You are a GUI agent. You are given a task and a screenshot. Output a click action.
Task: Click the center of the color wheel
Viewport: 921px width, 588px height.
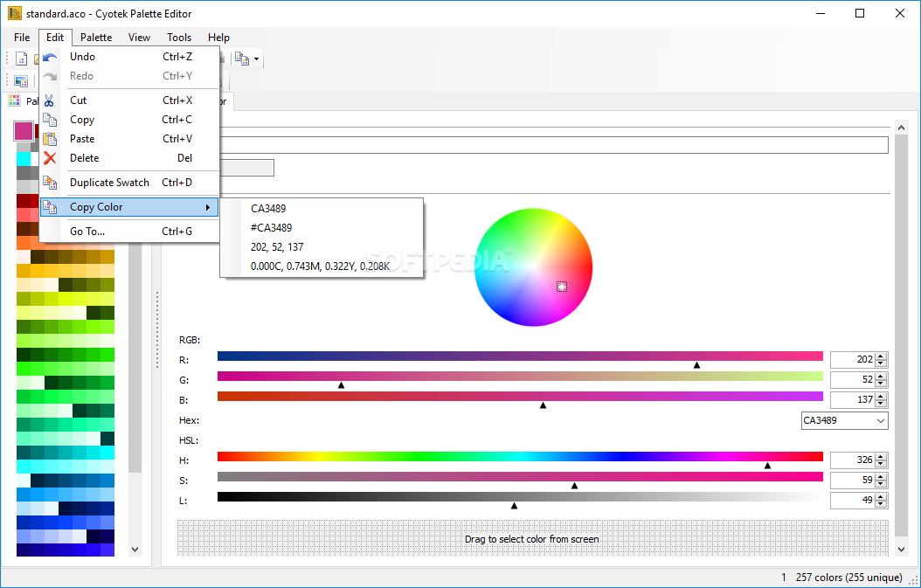(533, 267)
